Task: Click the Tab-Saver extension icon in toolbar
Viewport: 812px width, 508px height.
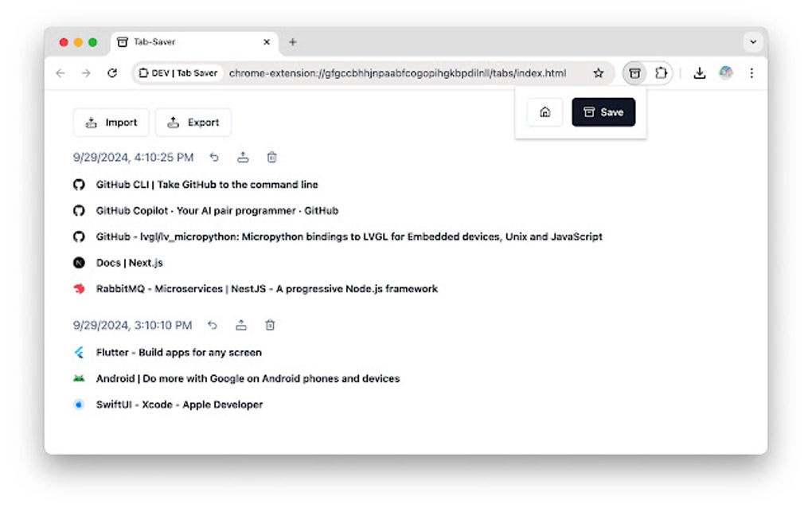Action: click(x=634, y=72)
